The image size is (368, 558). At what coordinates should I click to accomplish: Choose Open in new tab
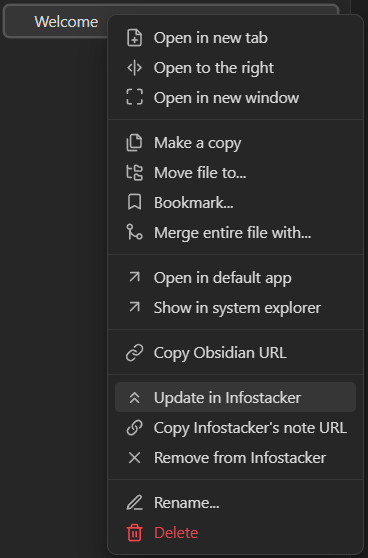click(235, 38)
